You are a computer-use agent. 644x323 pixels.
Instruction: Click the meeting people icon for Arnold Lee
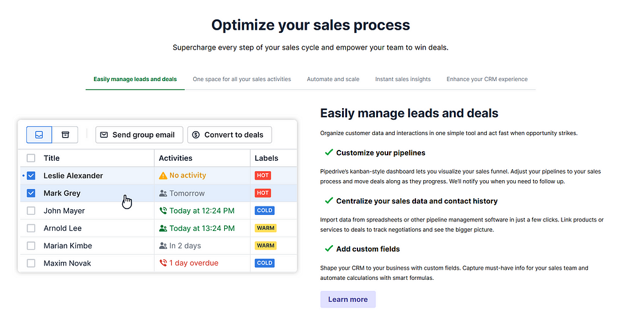coord(163,228)
